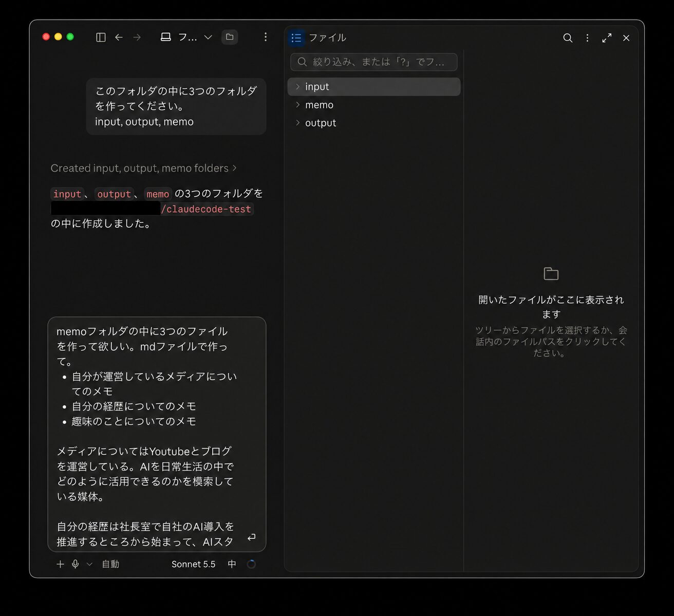Go forward with the right arrow

click(137, 37)
